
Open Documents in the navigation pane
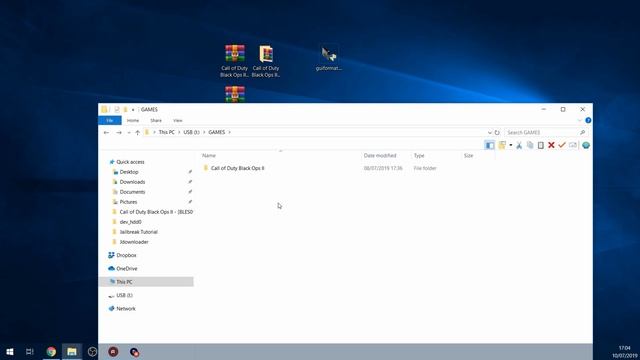pos(132,192)
